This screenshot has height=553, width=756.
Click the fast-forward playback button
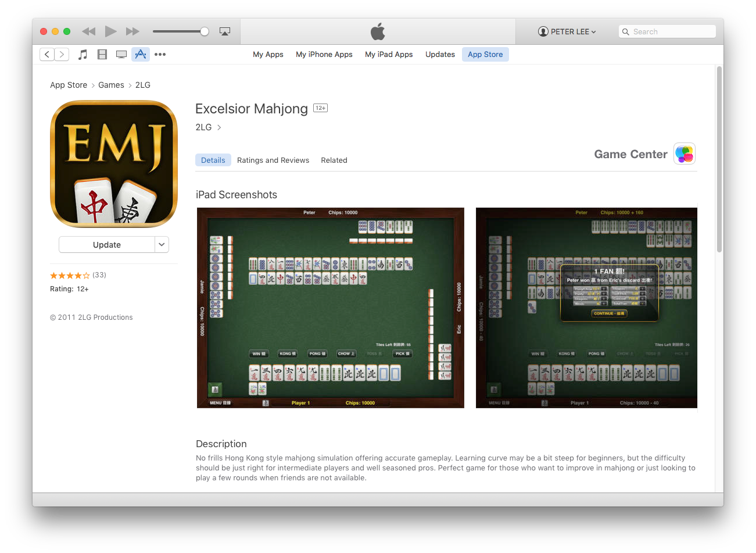(x=132, y=31)
